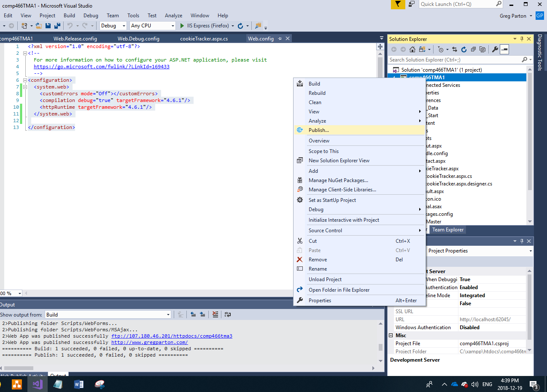Open notifications flag icon in title bar
This screenshot has height=392, width=547.
[397, 4]
